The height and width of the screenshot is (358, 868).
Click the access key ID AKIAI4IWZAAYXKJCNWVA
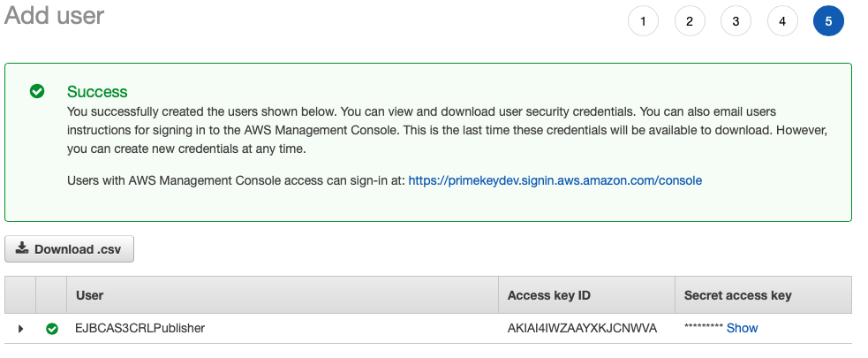(582, 328)
